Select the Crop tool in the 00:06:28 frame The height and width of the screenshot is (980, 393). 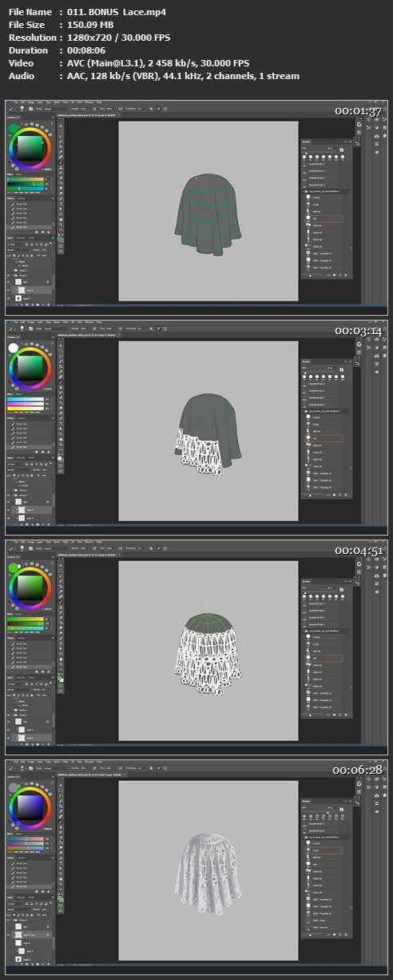point(61,807)
